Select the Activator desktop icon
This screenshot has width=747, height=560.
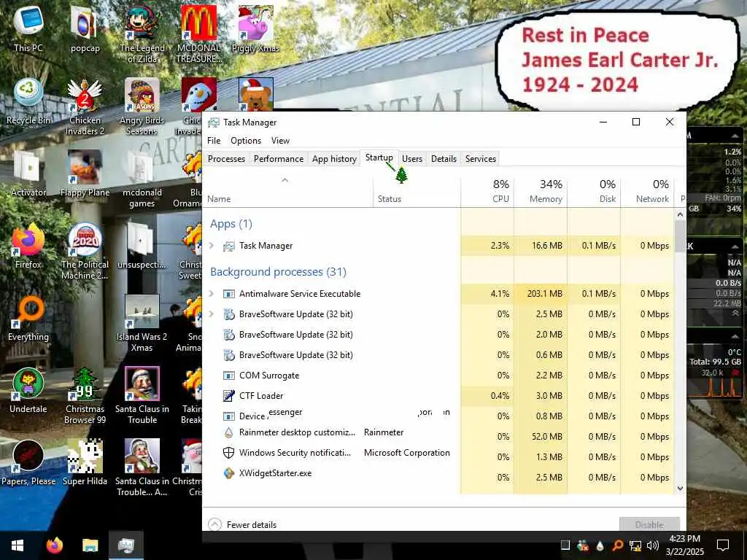point(28,174)
